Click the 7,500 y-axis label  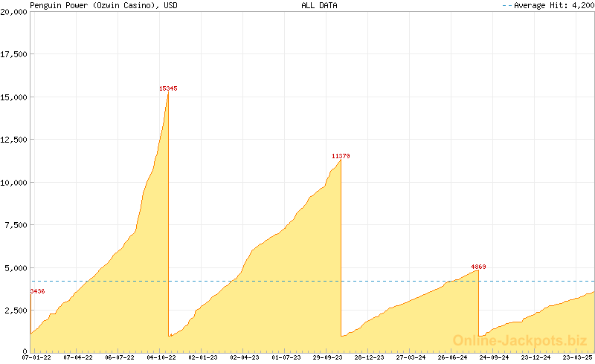tap(16, 225)
